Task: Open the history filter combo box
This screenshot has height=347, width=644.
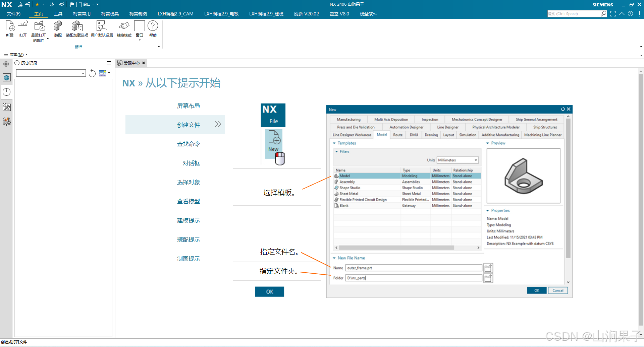Action: pyautogui.click(x=51, y=73)
